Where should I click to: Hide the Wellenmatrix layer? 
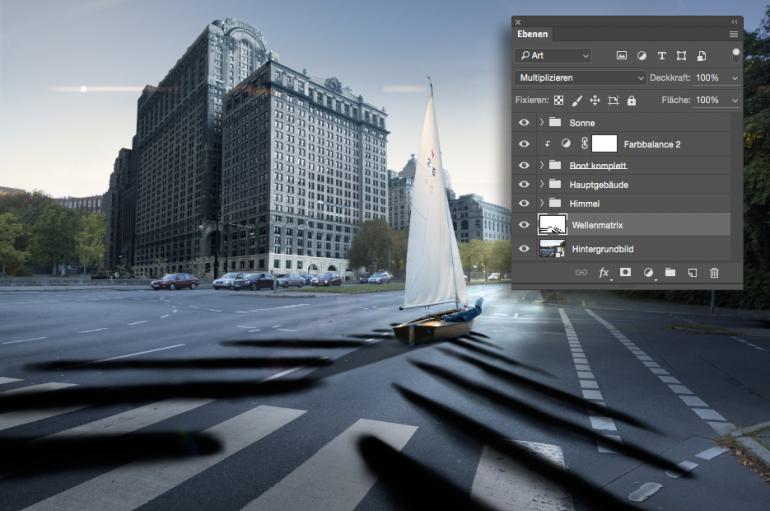524,225
